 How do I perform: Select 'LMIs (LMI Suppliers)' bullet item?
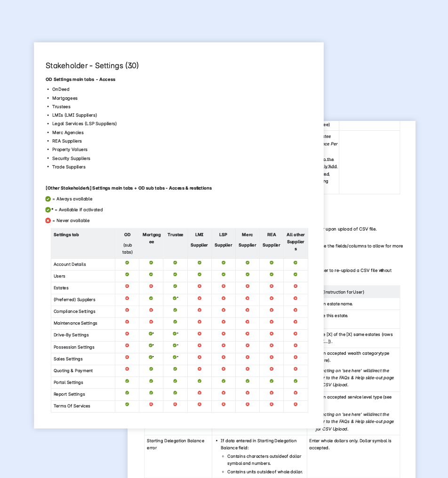[74, 115]
